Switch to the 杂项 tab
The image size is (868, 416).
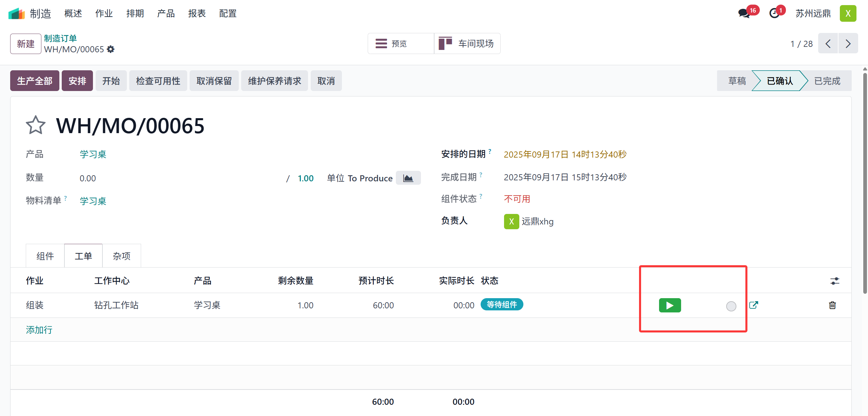(x=121, y=256)
